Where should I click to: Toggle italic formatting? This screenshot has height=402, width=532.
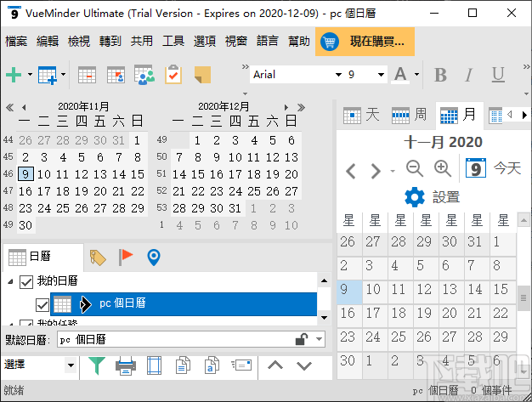(469, 75)
